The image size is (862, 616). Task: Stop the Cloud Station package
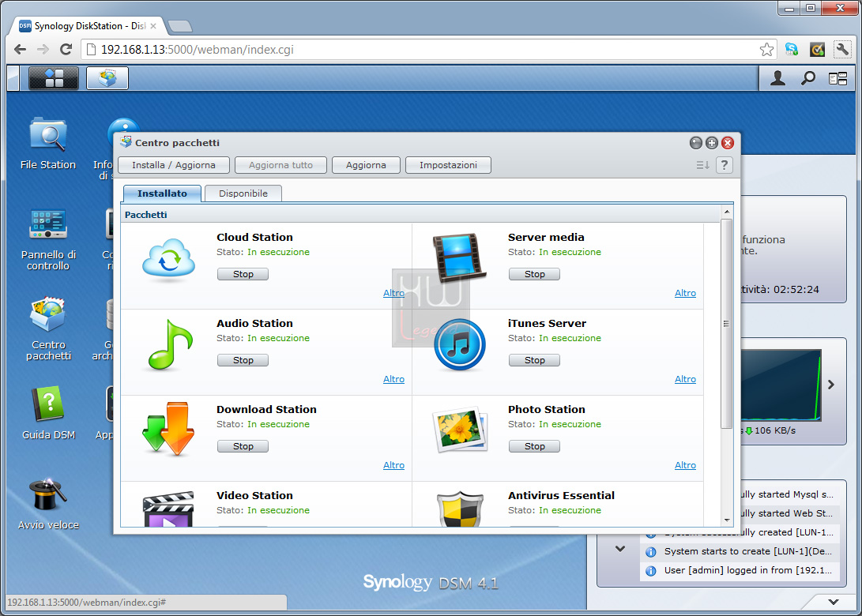pos(243,274)
